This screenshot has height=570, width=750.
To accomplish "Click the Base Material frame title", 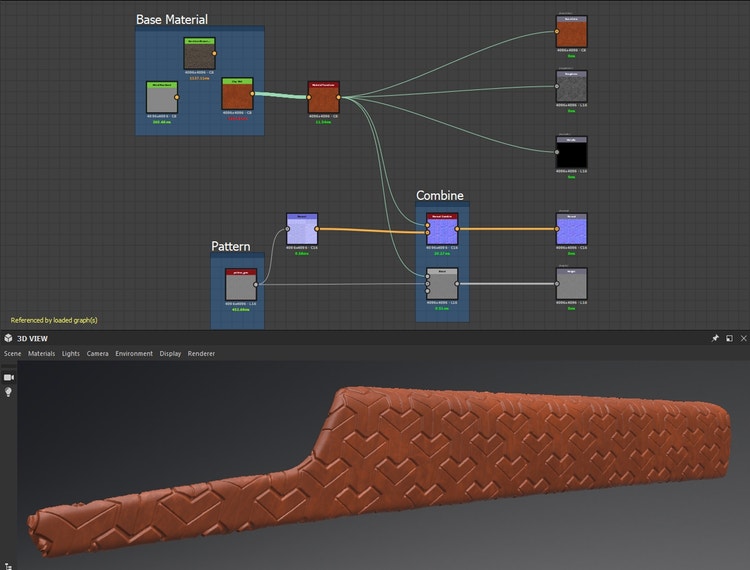I will [172, 19].
